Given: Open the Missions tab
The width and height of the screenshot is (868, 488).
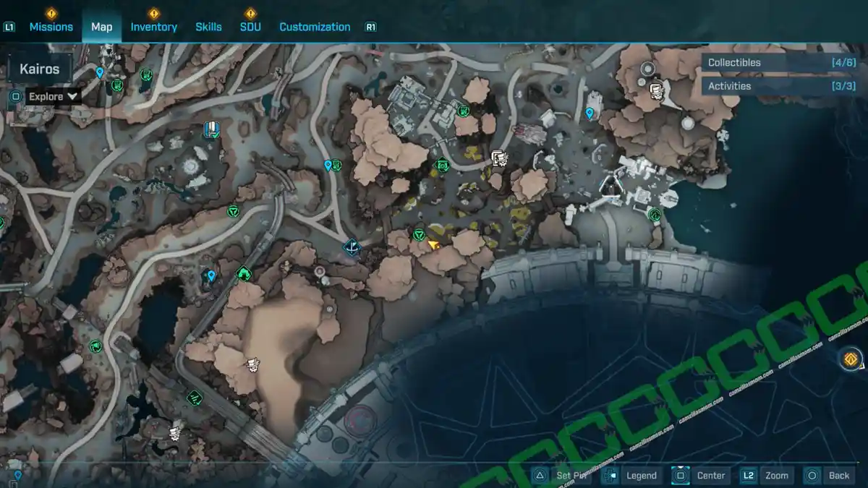Looking at the screenshot, I should pos(51,27).
